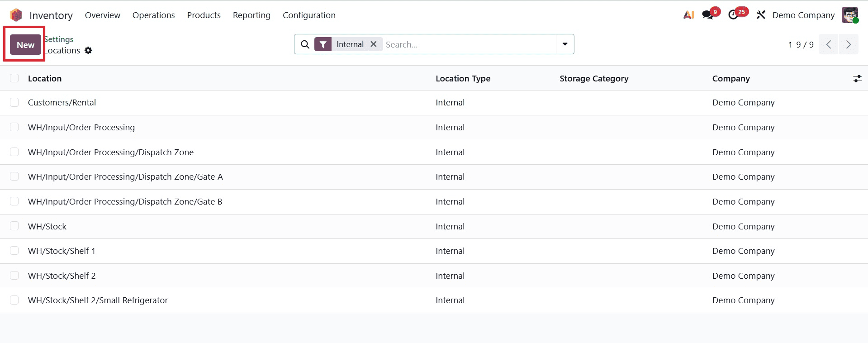Check the Small Refrigerator row checkbox
The width and height of the screenshot is (868, 343).
pos(14,300)
